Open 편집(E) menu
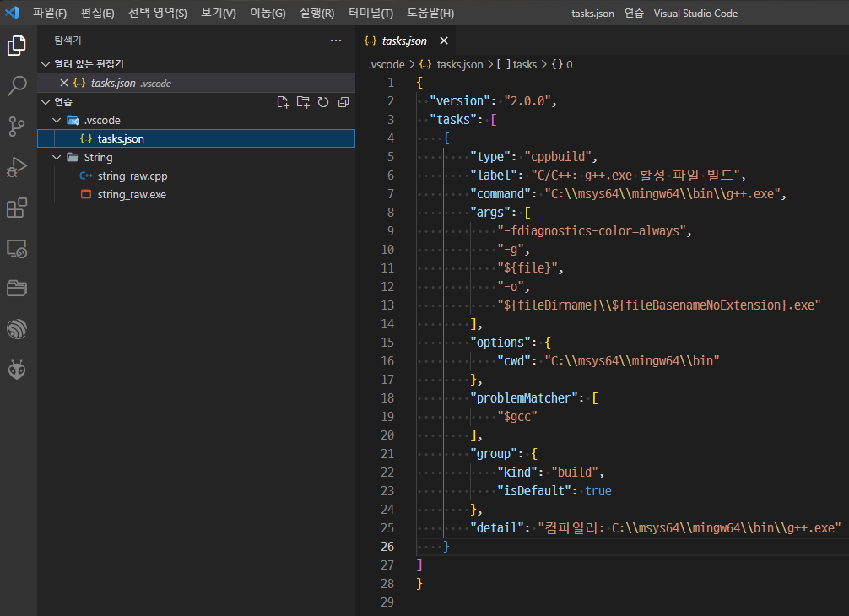 (97, 13)
